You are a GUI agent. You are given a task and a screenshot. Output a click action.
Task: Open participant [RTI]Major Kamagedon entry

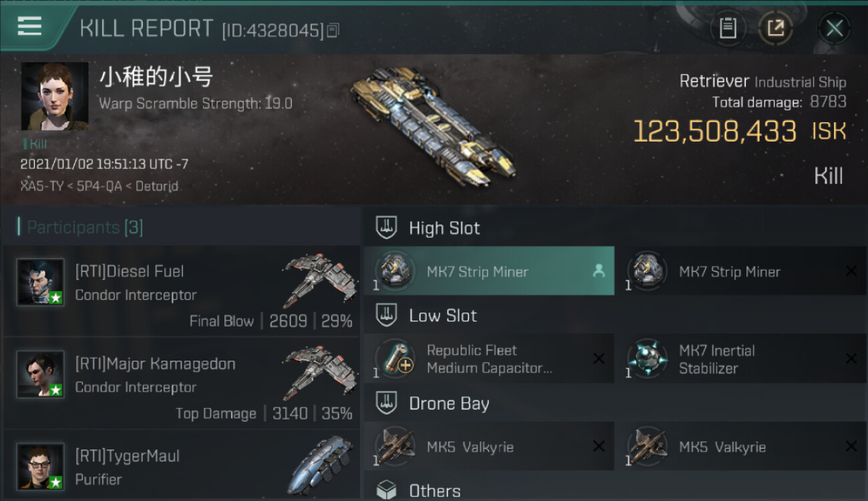click(182, 383)
